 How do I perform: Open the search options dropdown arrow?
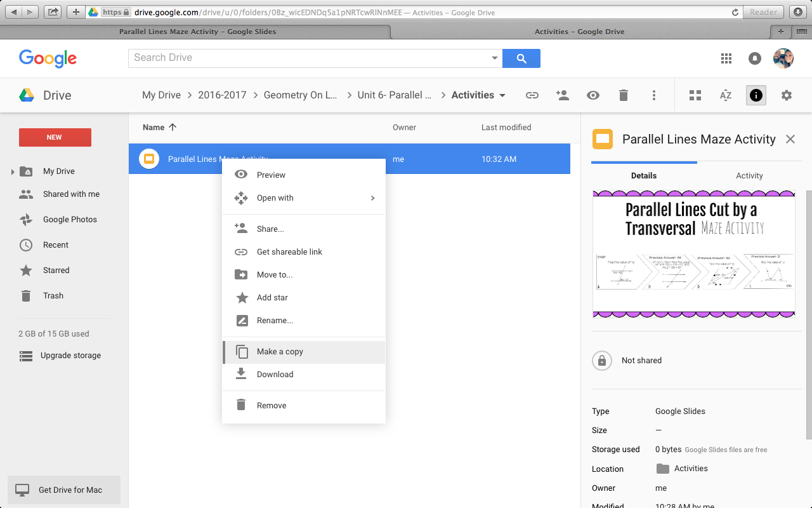point(494,58)
